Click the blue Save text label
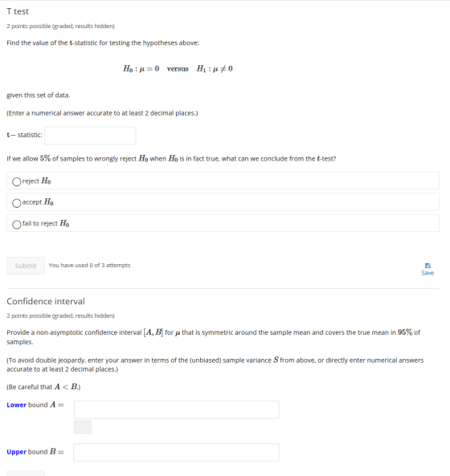The image size is (450, 476). [427, 273]
